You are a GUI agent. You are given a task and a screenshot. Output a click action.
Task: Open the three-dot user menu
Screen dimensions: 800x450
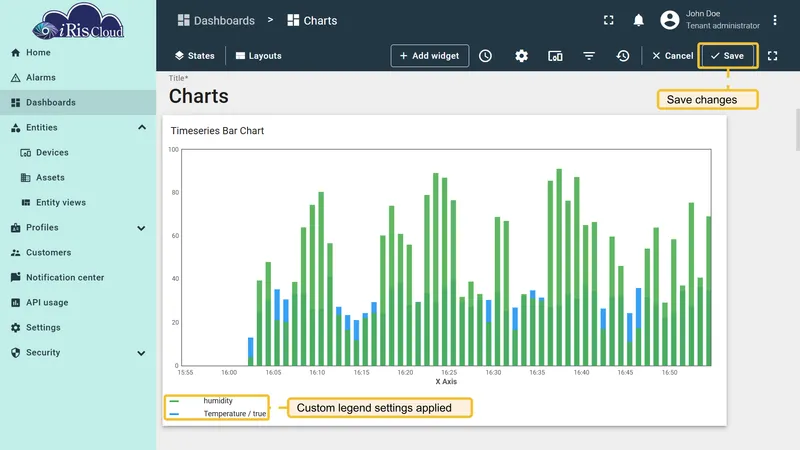pyautogui.click(x=774, y=20)
